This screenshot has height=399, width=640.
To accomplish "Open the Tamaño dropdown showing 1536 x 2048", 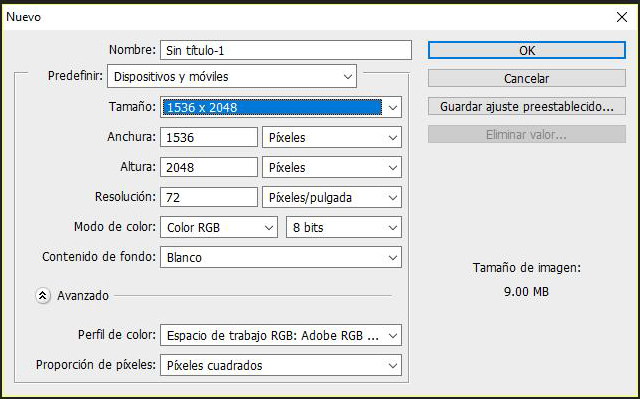I will click(281, 107).
